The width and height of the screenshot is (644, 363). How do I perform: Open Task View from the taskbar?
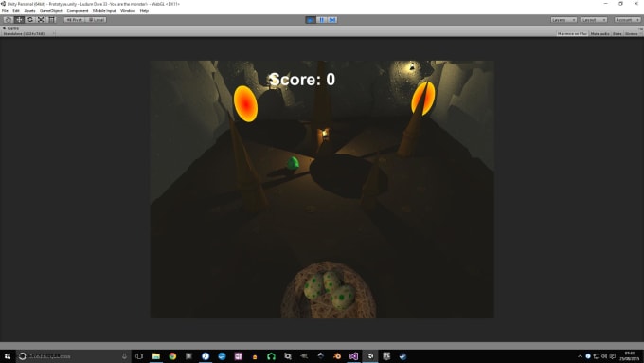click(139, 356)
